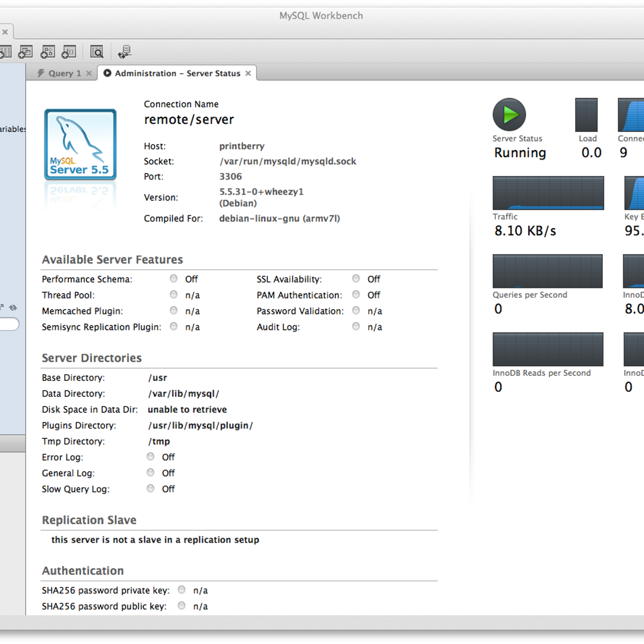644x644 pixels.
Task: Toggle the Performance Schema radio indicator
Action: pos(173,279)
